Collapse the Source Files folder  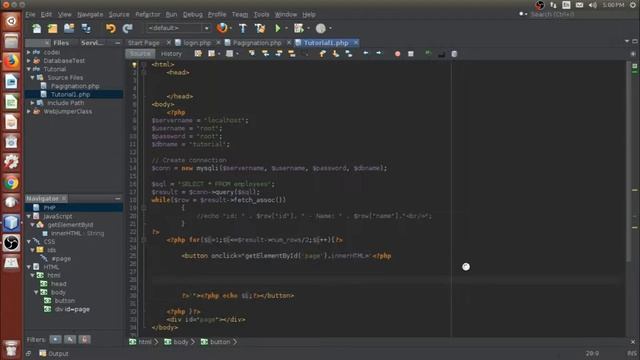pos(33,78)
